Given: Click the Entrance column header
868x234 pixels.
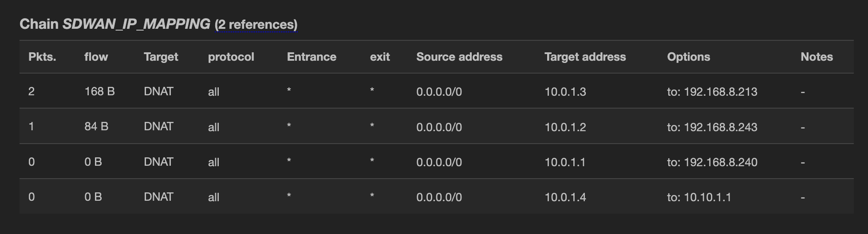Looking at the screenshot, I should pyautogui.click(x=312, y=57).
